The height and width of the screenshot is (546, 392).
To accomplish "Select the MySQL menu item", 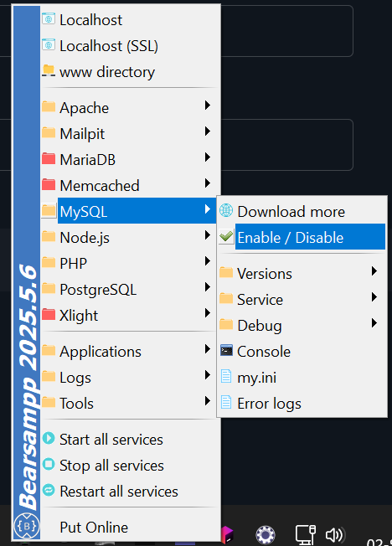I will (x=129, y=211).
